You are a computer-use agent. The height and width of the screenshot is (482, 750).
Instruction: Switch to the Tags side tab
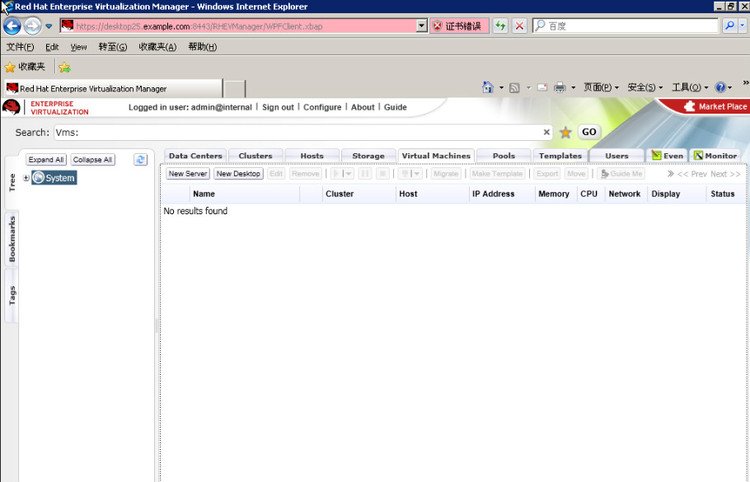[12, 296]
